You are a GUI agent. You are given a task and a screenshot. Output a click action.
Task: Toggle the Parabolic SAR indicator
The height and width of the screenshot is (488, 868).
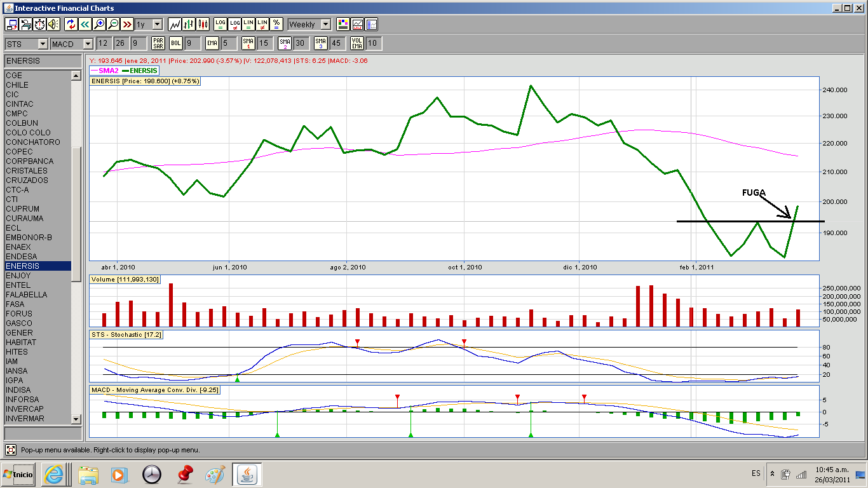point(158,43)
